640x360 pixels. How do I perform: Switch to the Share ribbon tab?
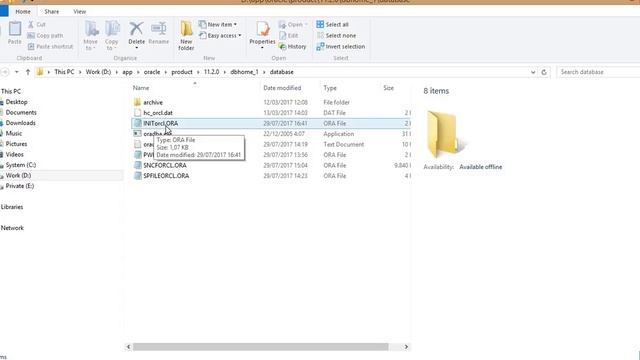51,11
